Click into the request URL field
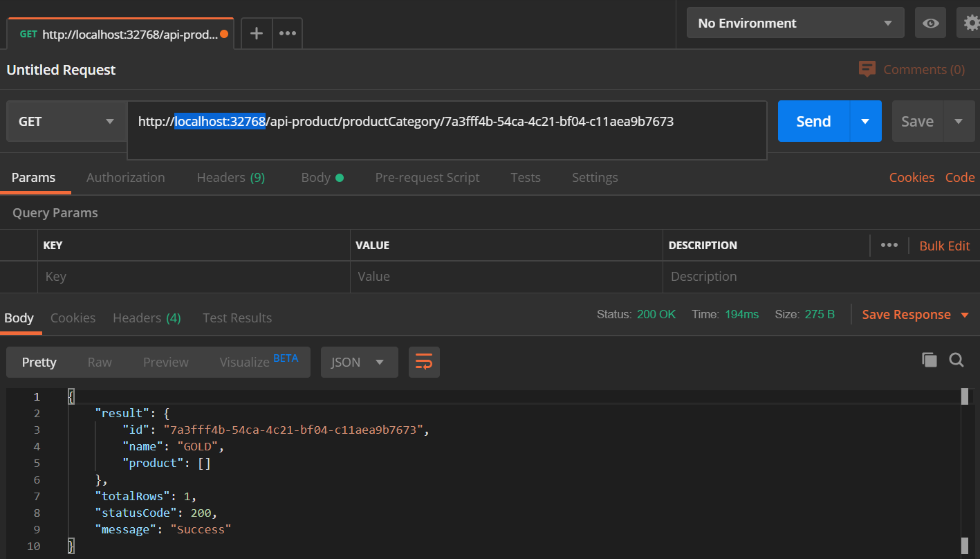Image resolution: width=980 pixels, height=559 pixels. [x=447, y=130]
